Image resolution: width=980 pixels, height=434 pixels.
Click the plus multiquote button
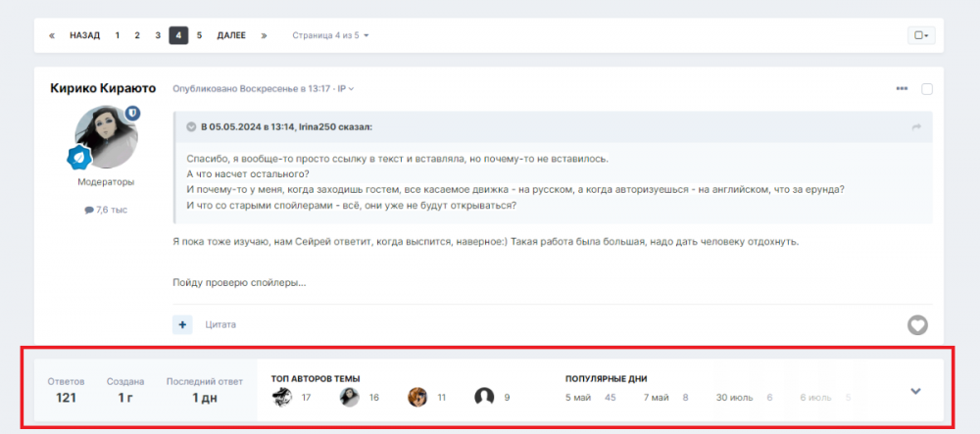pyautogui.click(x=183, y=324)
